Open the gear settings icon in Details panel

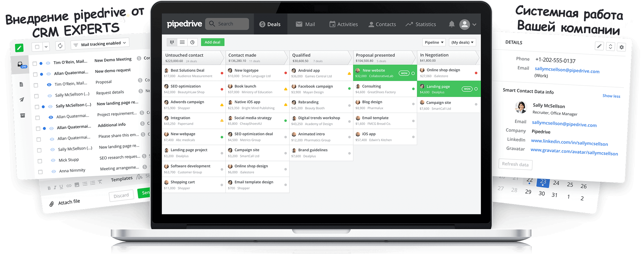pyautogui.click(x=621, y=47)
